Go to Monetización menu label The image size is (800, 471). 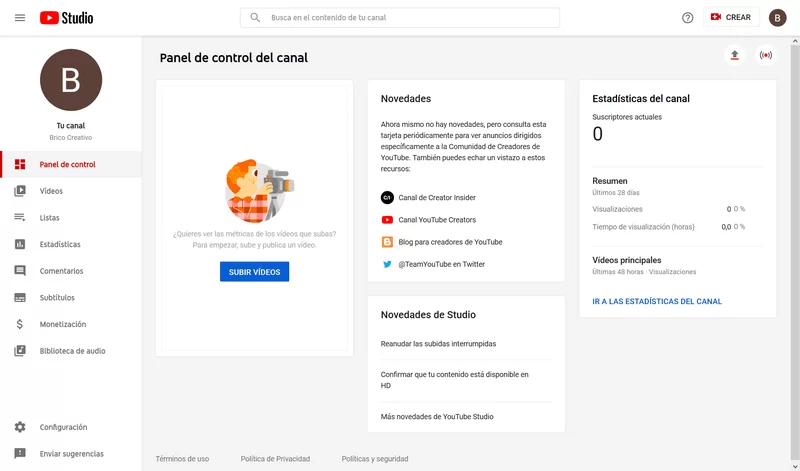click(63, 324)
